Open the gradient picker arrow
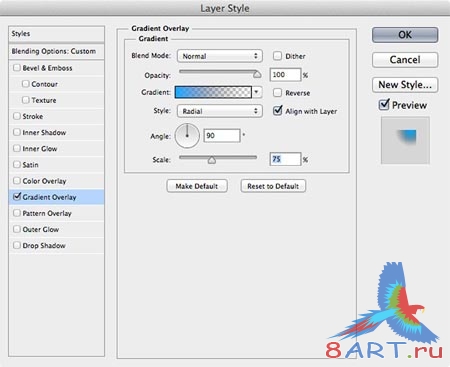 click(x=257, y=92)
